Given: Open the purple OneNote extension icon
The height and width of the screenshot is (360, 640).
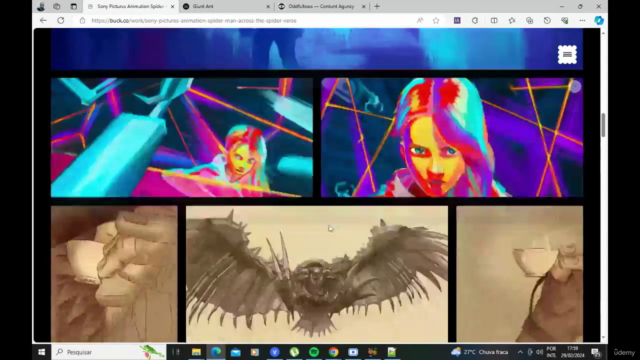Looking at the screenshot, I should (457, 20).
